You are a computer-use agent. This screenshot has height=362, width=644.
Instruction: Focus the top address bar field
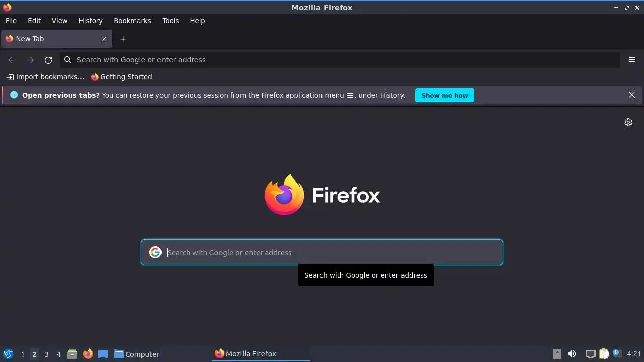point(340,60)
